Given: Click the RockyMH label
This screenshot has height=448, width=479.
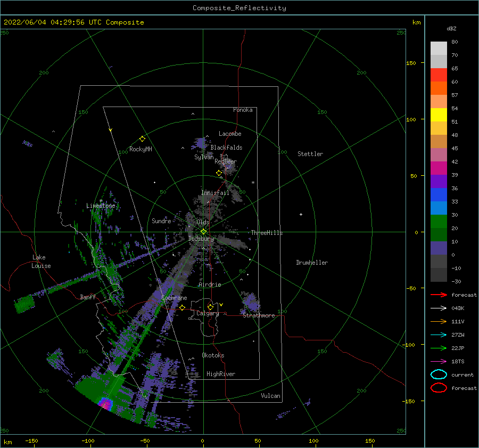Looking at the screenshot, I should [x=141, y=149].
